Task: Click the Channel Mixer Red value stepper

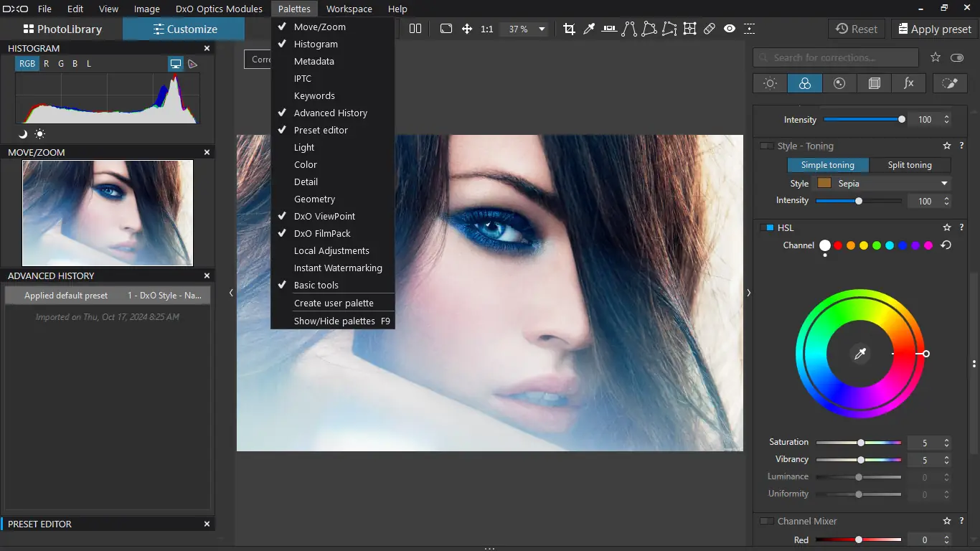Action: [x=946, y=540]
